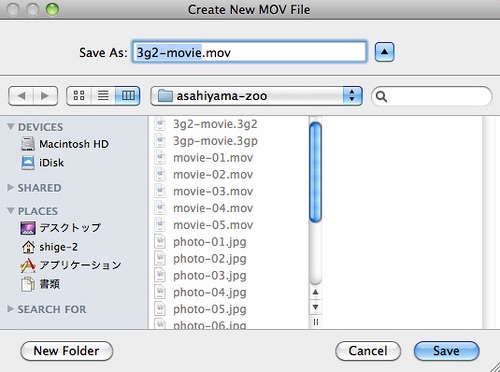Viewport: 500px width, 372px height.
Task: Expand the SEARCH FOR section
Action: click(x=11, y=309)
